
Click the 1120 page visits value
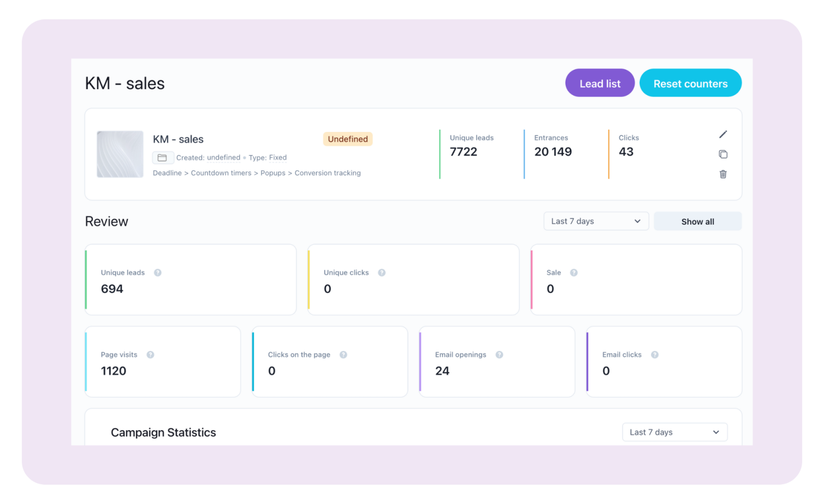[x=114, y=370]
